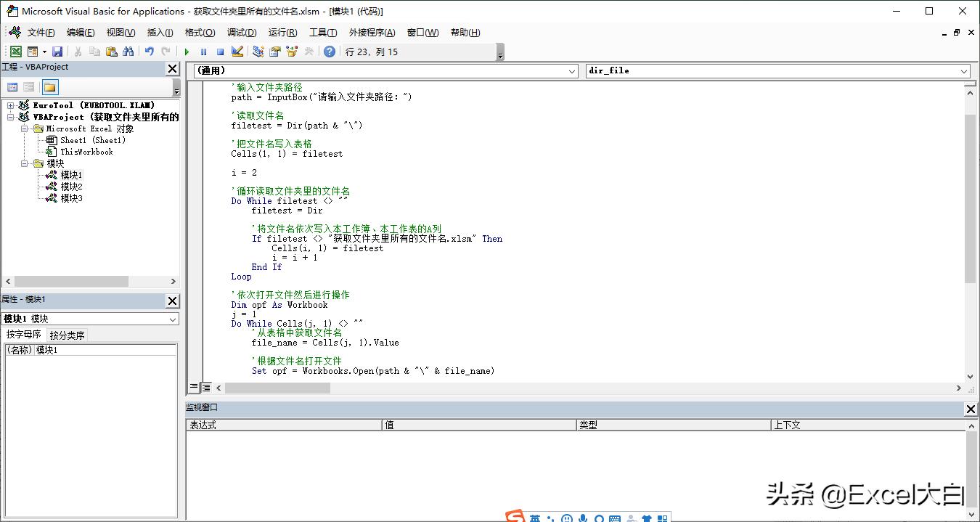The height and width of the screenshot is (522, 980).
Task: Open the dir_file procedure dropdown
Action: pyautogui.click(x=964, y=71)
